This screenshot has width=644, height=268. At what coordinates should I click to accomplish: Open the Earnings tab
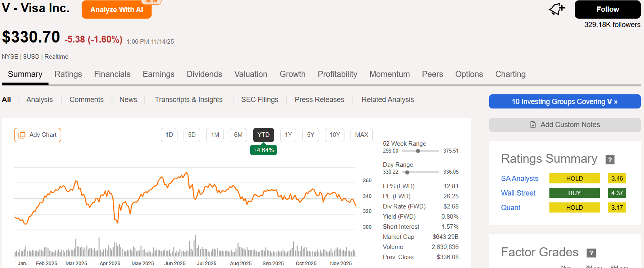tap(158, 74)
